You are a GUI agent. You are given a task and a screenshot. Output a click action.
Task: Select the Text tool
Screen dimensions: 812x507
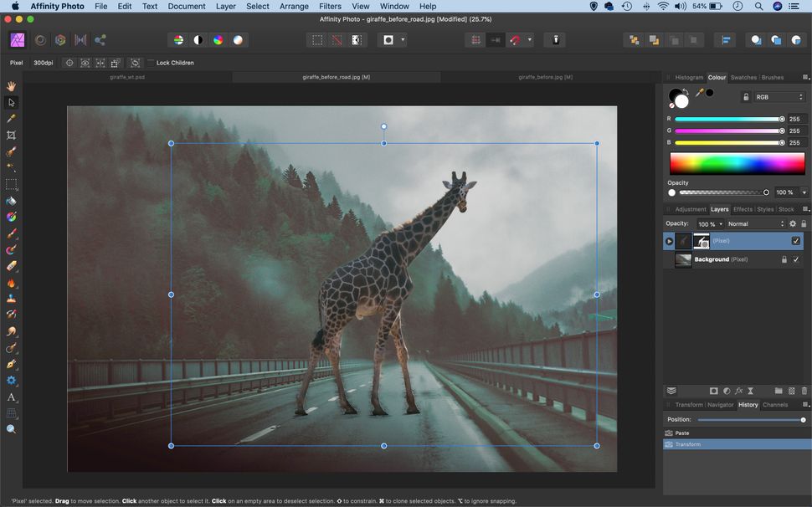click(11, 397)
